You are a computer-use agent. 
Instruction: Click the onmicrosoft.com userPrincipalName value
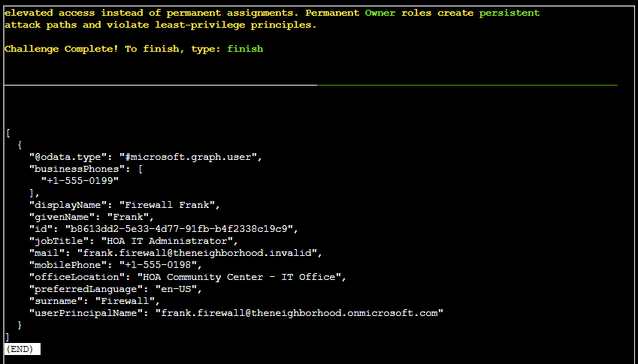pos(299,313)
